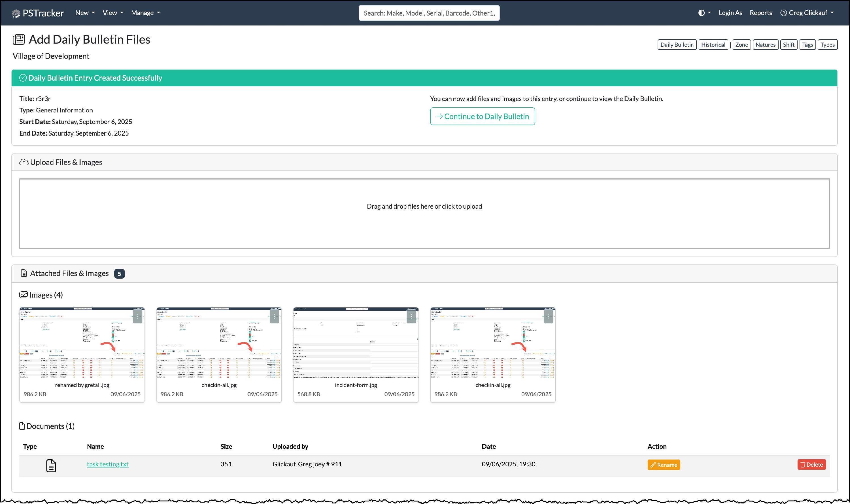Click the Type: General Information line
Image resolution: width=850 pixels, height=504 pixels.
pyautogui.click(x=56, y=110)
